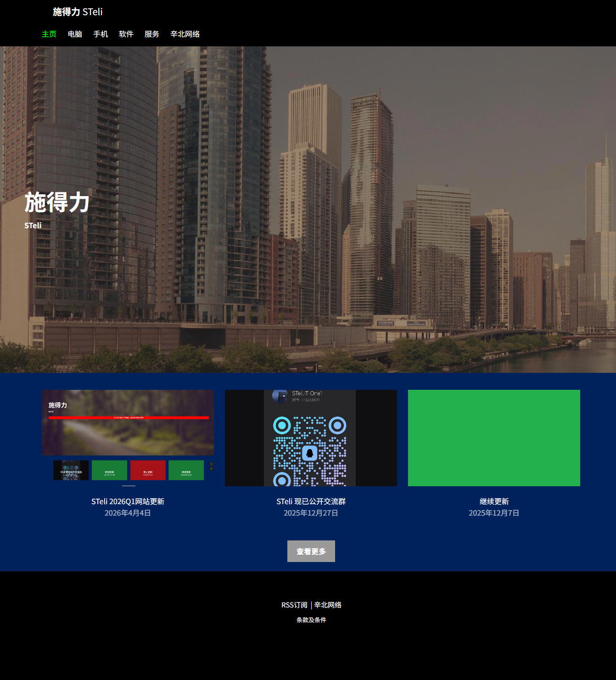Image resolution: width=616 pixels, height=680 pixels.
Task: Select 服务 in the navigation bar
Action: (x=152, y=34)
